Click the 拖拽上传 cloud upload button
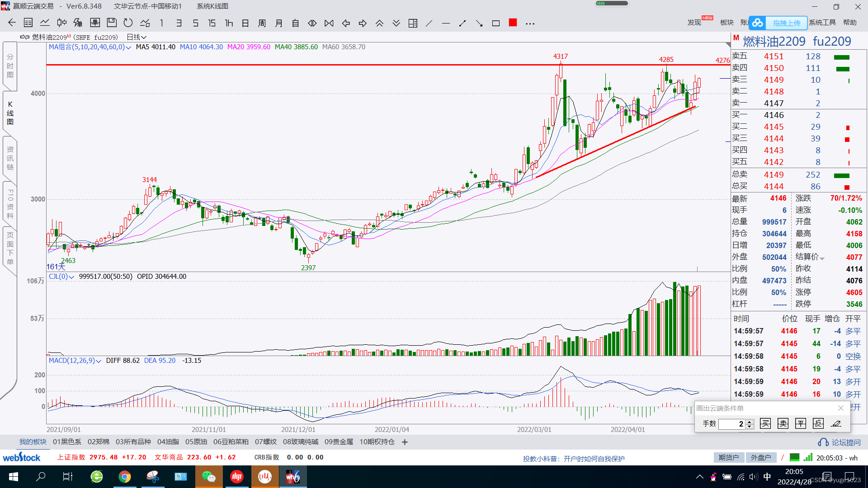The width and height of the screenshot is (868, 488). pyautogui.click(x=778, y=23)
